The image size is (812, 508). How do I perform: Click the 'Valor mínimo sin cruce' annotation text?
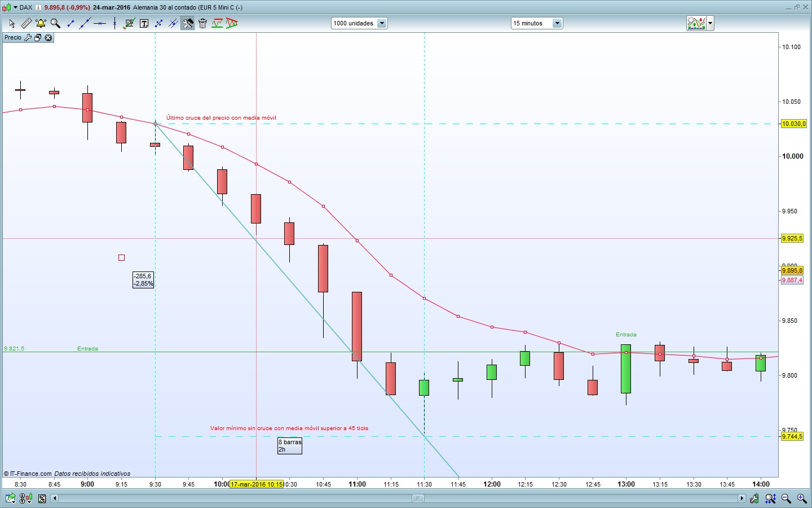289,428
